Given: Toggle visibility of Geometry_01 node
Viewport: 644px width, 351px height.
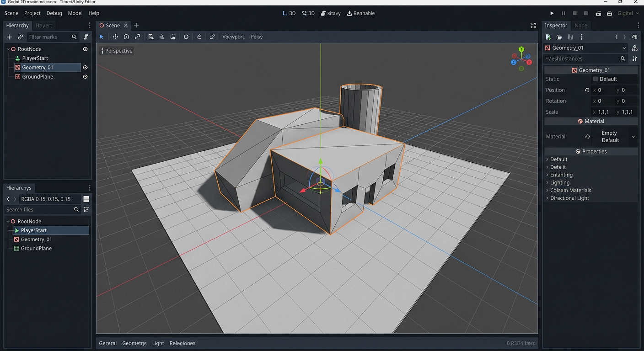Looking at the screenshot, I should point(85,67).
